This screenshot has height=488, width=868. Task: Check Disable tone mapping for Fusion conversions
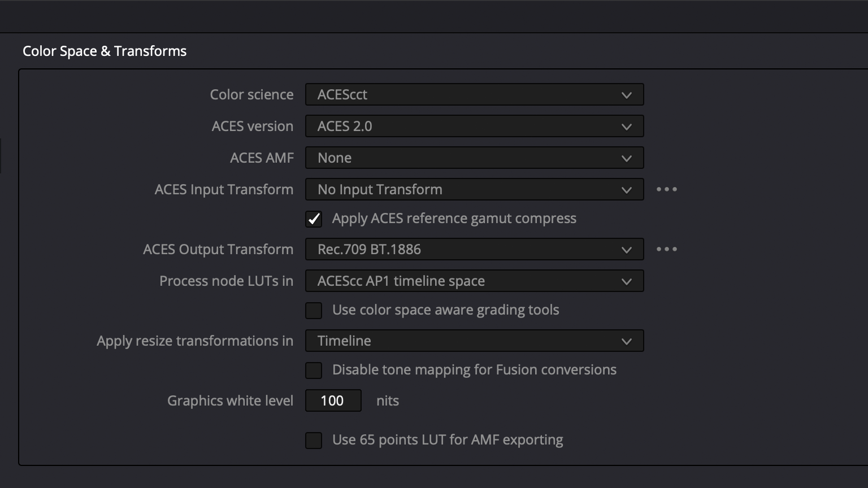[314, 371]
